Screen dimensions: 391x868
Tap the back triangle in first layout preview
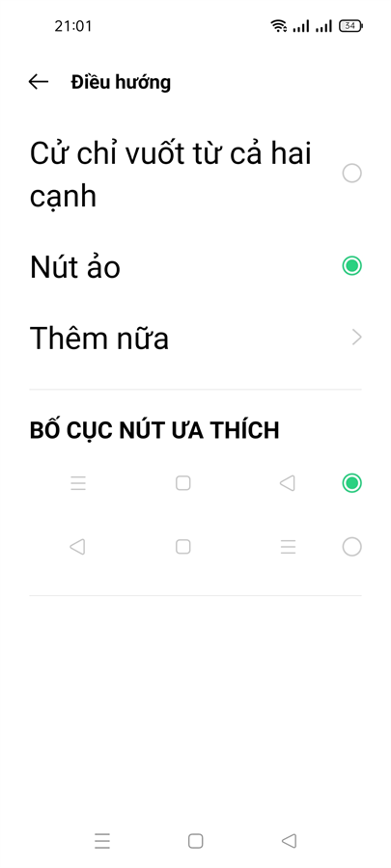(287, 483)
